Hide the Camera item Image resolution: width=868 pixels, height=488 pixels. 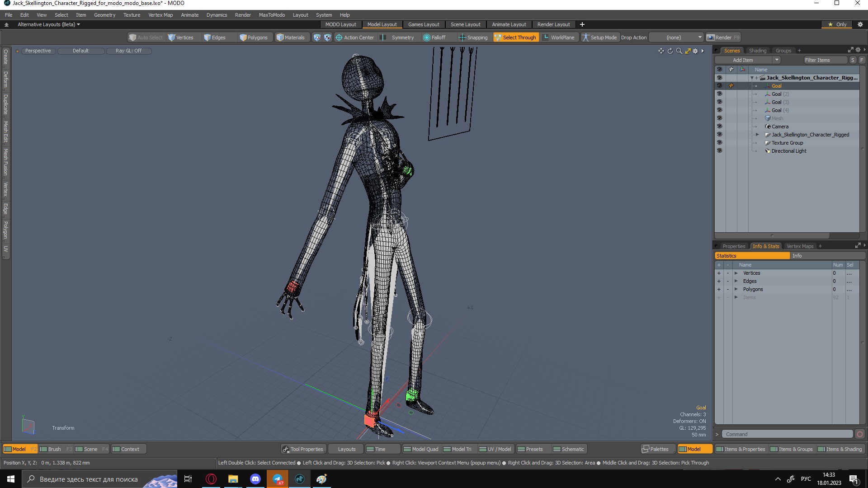[719, 127]
